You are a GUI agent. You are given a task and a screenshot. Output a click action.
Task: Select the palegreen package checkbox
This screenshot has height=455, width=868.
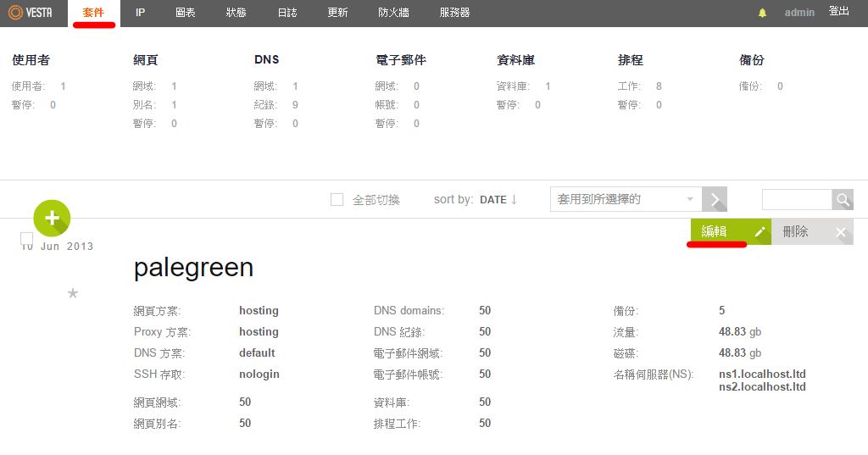(x=27, y=239)
